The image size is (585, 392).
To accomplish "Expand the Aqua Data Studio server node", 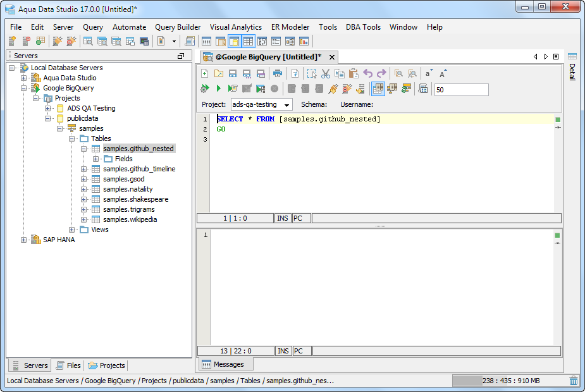I will [x=24, y=78].
